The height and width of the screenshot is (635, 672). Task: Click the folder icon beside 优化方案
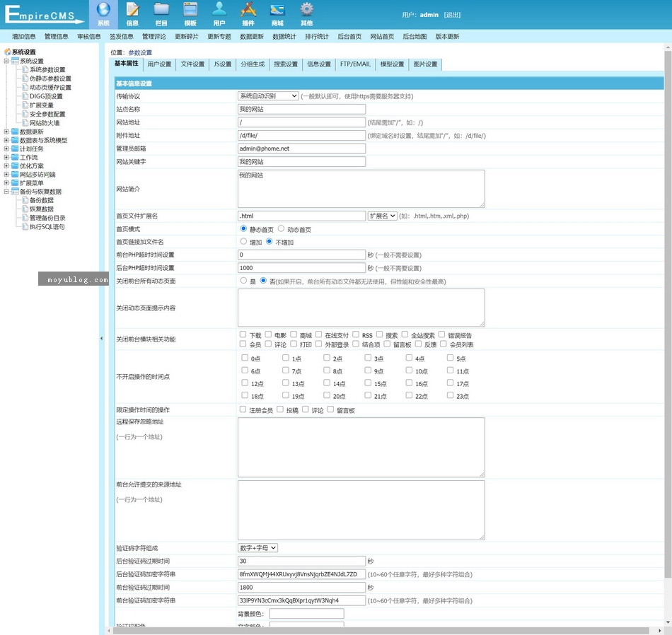click(x=15, y=165)
